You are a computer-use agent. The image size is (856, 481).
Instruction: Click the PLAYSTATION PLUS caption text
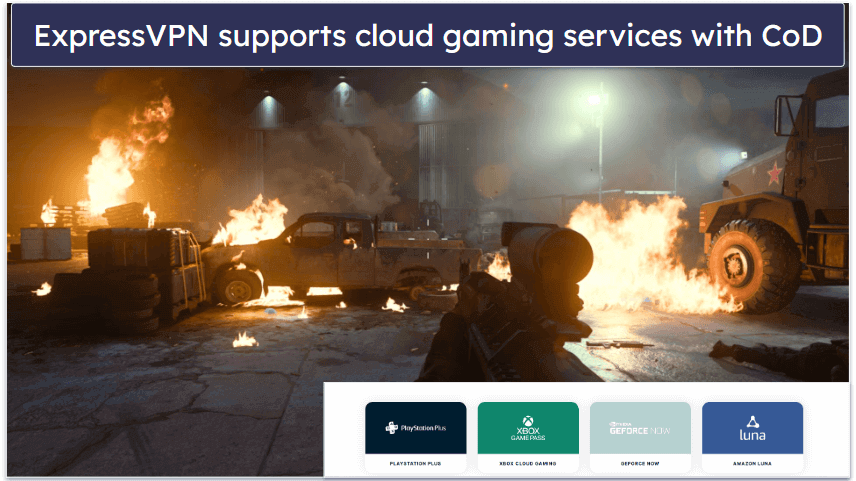pyautogui.click(x=415, y=464)
